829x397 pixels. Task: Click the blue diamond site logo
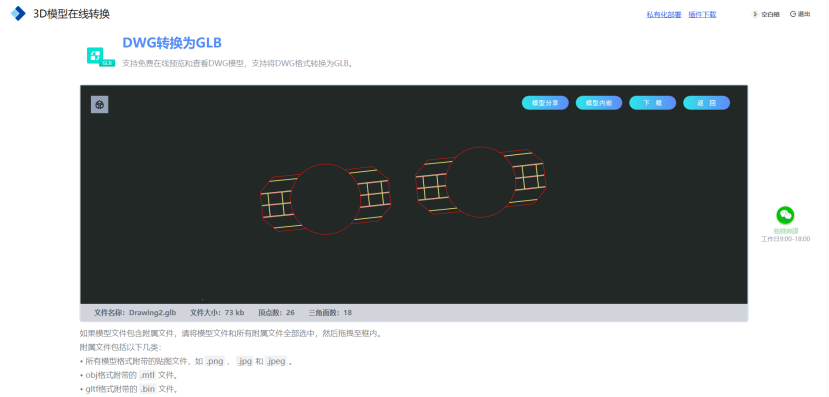19,14
